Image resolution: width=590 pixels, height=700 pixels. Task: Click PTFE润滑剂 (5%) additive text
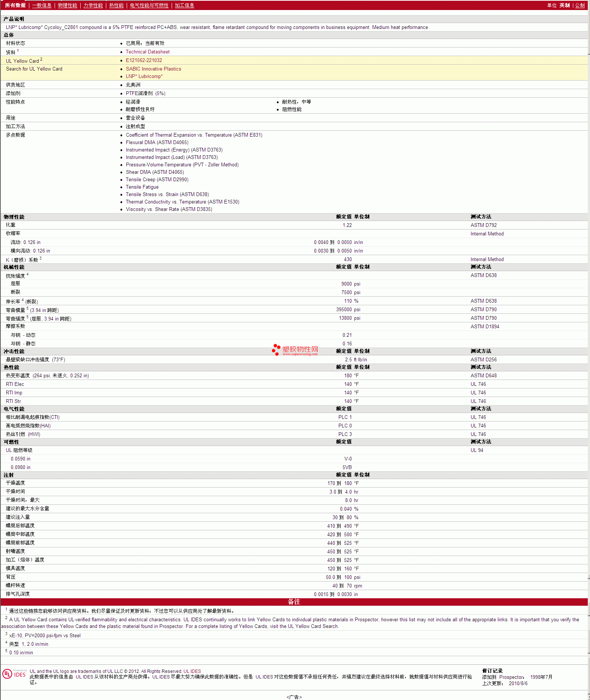pyautogui.click(x=146, y=94)
